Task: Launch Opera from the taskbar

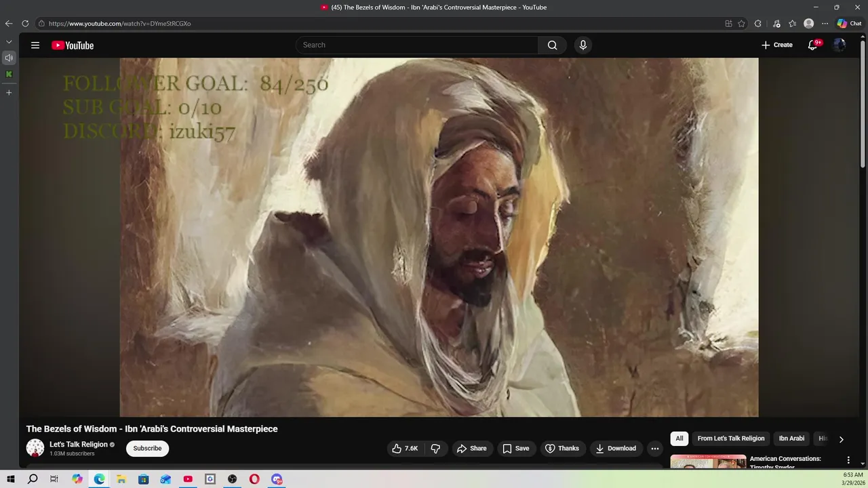Action: (x=254, y=479)
